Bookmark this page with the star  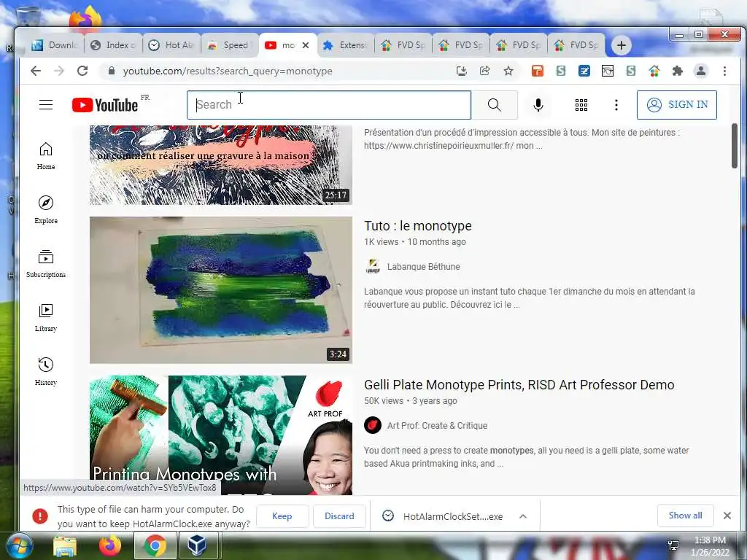coord(508,71)
